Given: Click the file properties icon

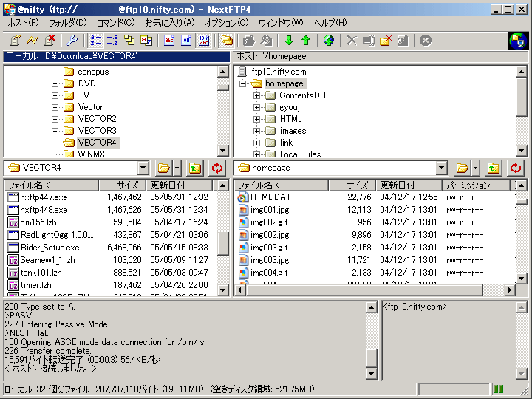Looking at the screenshot, I should pos(403,41).
